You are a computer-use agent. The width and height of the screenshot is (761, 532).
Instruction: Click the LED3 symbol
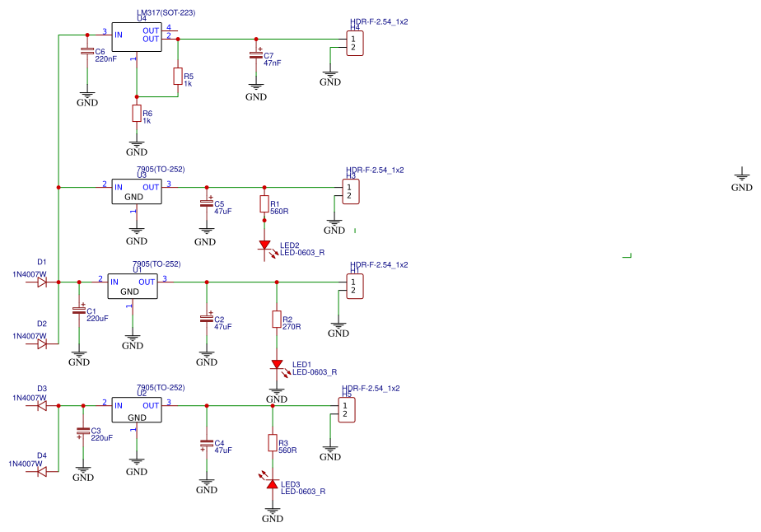pyautogui.click(x=273, y=483)
